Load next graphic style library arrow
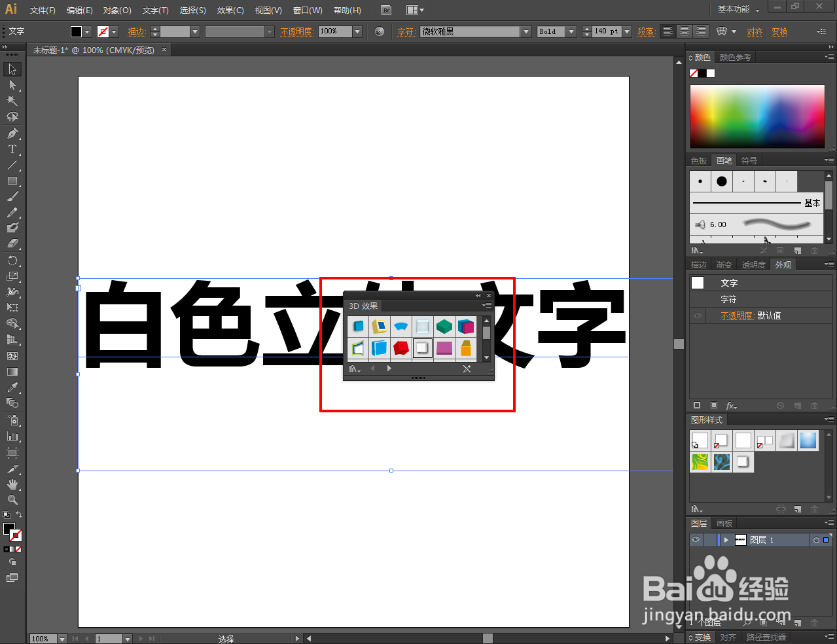This screenshot has width=837, height=644. point(389,368)
